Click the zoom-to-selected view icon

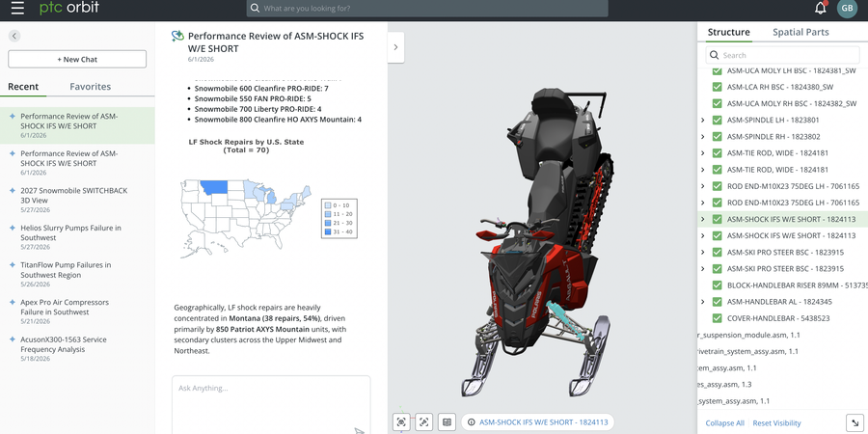tap(424, 422)
